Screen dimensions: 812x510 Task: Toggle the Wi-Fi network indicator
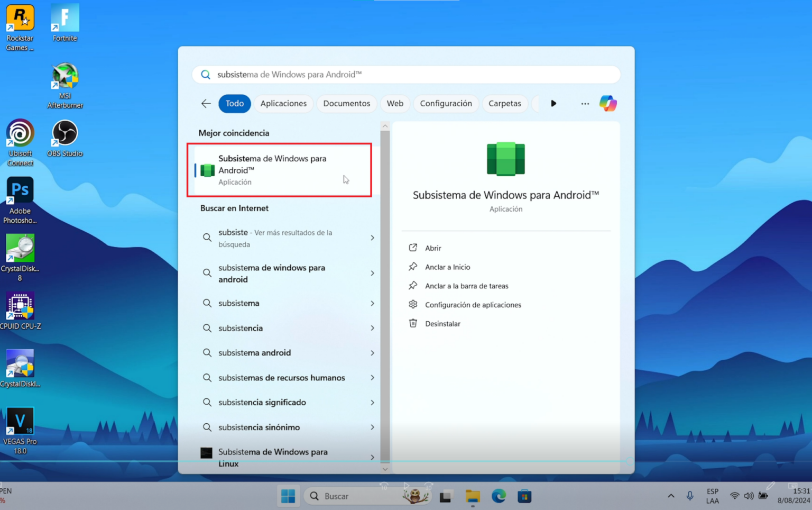pyautogui.click(x=735, y=496)
